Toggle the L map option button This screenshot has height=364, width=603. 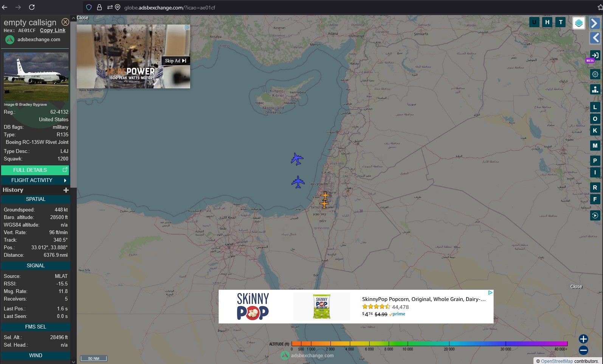[595, 107]
